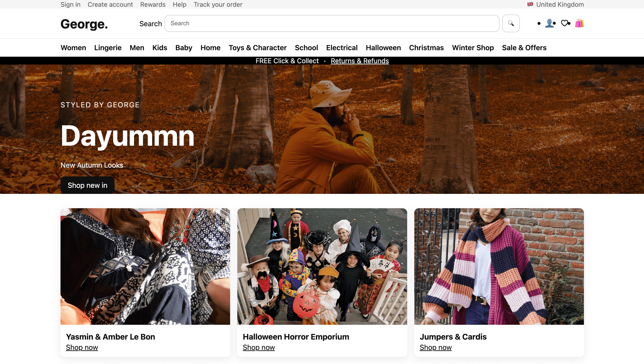
Task: Click Returns & Refunds link
Action: click(359, 61)
